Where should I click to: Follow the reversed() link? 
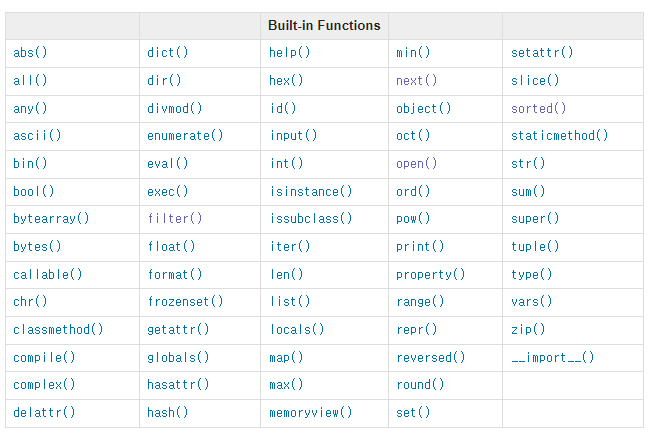(431, 357)
